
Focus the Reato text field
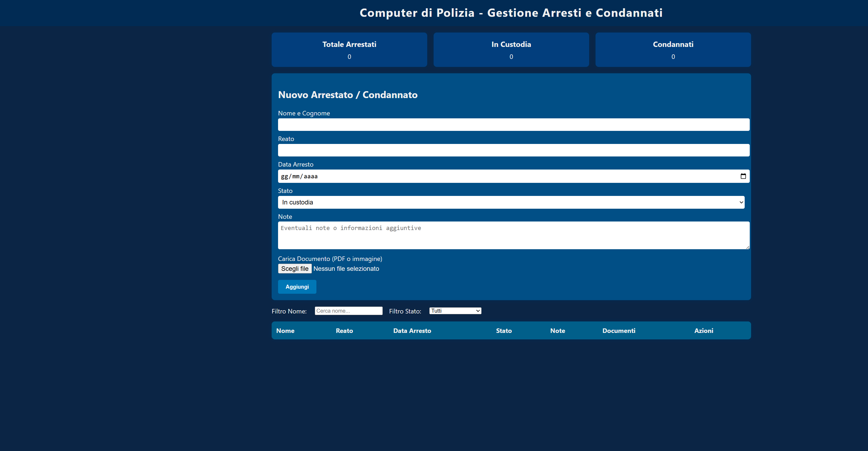click(514, 150)
